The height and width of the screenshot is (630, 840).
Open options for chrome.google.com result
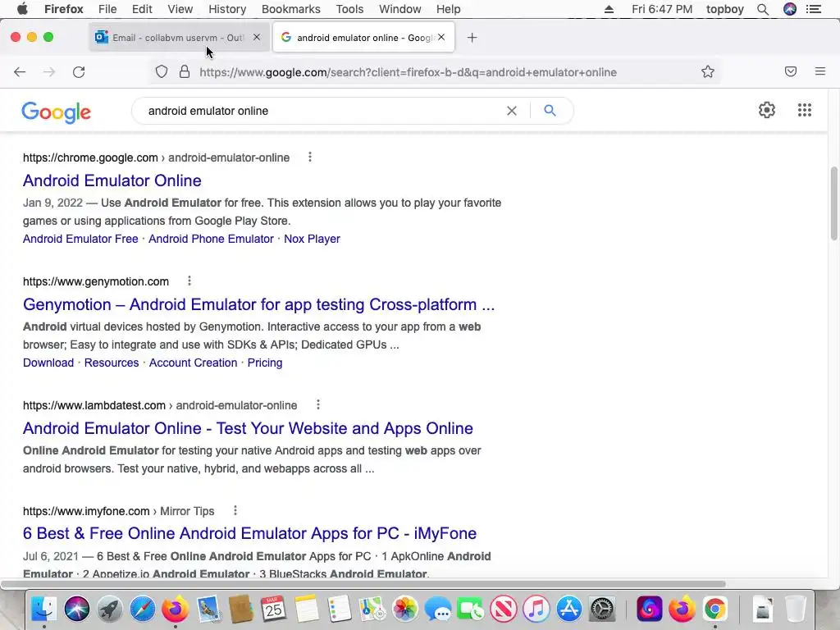(x=309, y=157)
